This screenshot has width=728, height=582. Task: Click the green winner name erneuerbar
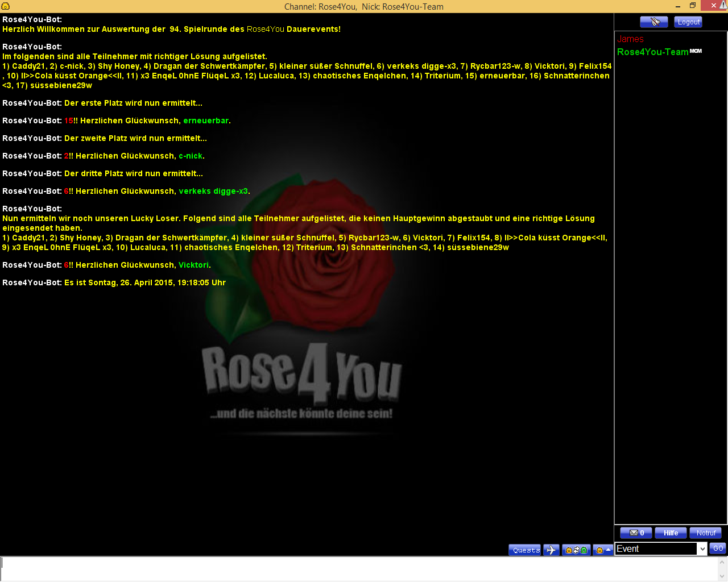pyautogui.click(x=205, y=121)
